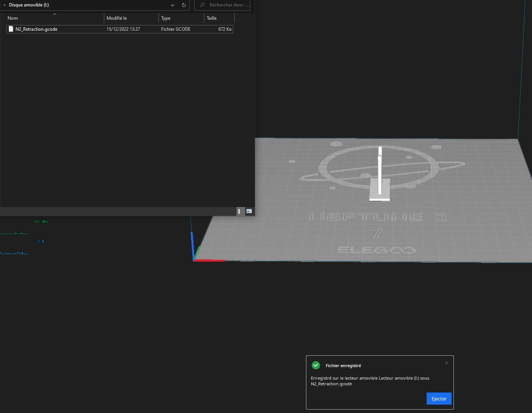
Task: Close the Fichier enregistré notification
Action: tap(446, 363)
